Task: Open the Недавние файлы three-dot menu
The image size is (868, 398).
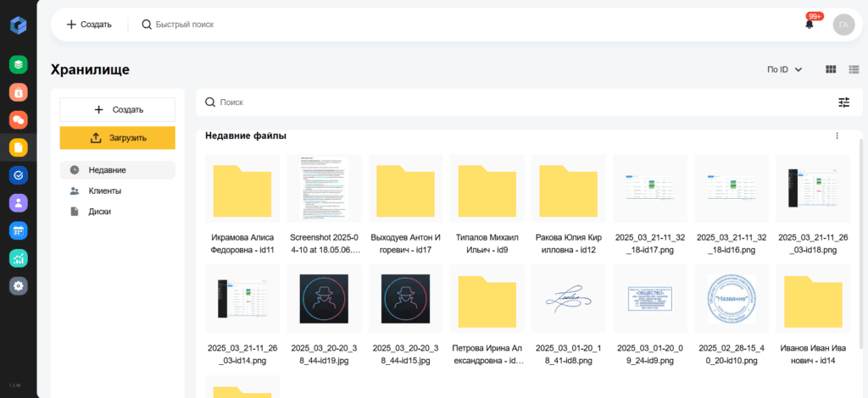Action: click(837, 136)
